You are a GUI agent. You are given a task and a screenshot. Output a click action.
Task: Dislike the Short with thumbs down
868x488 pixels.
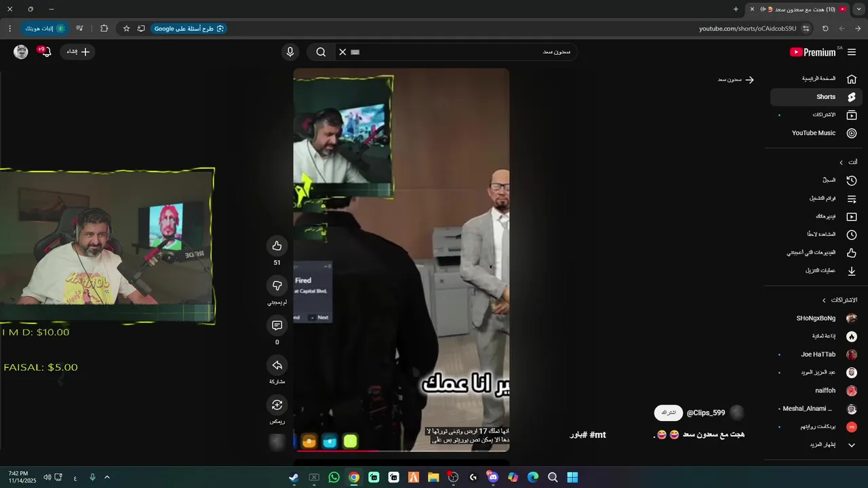pos(277,285)
